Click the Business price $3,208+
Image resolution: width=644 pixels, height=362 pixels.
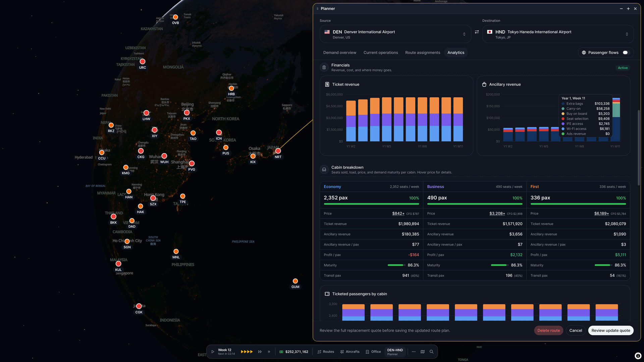click(497, 214)
